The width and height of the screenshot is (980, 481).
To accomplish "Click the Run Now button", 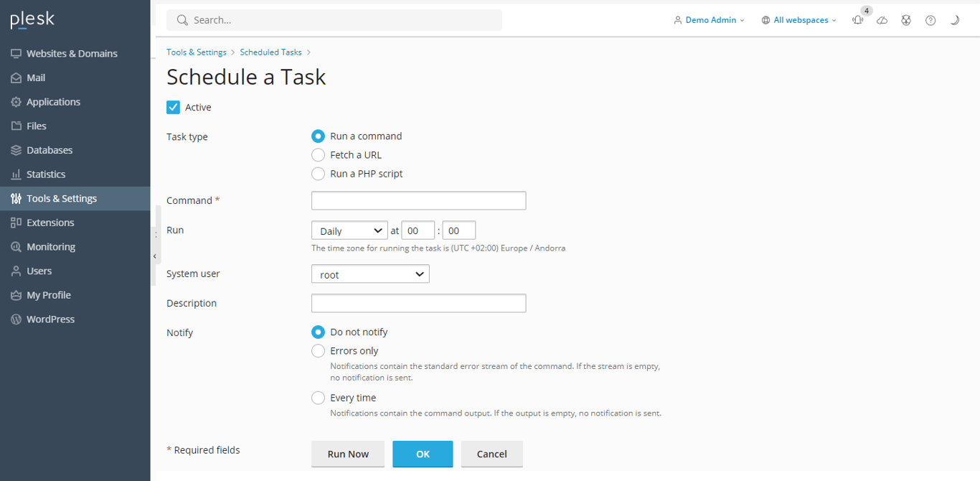I will (347, 454).
